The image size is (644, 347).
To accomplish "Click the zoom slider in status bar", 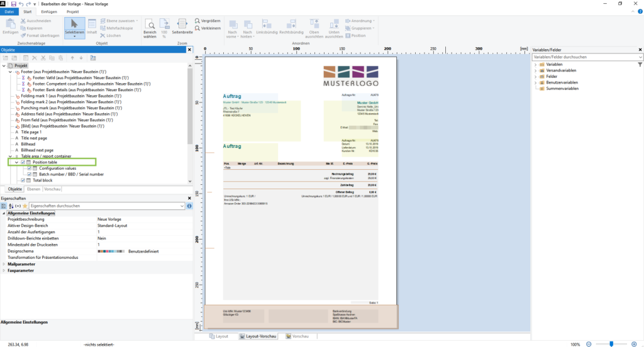I will click(x=612, y=344).
